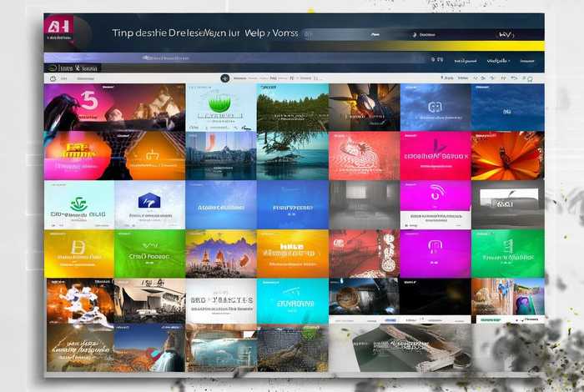
Task: Open the dropdown at the right of the nav bar
Action: pos(527,61)
